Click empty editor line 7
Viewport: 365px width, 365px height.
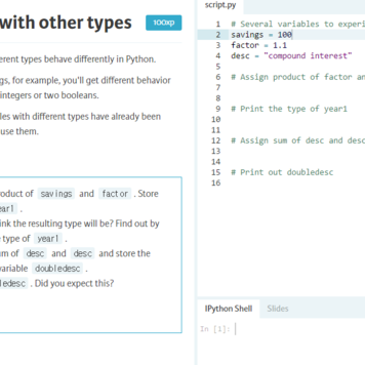(297, 88)
